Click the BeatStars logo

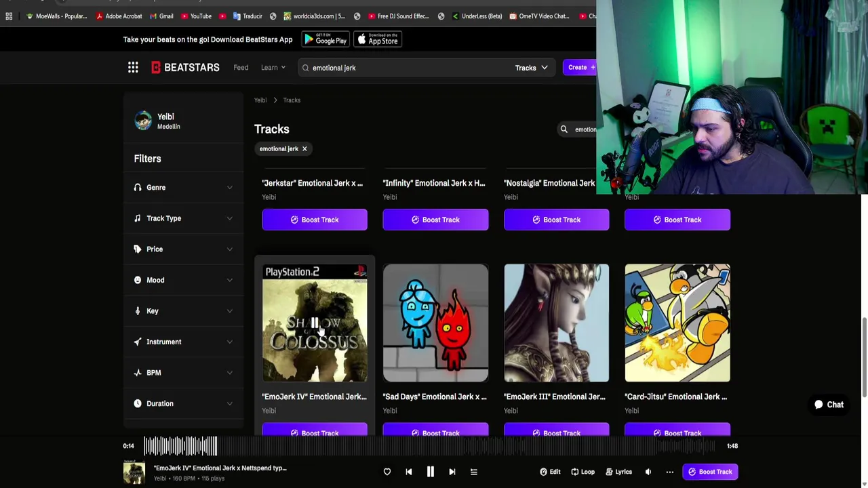click(x=185, y=67)
